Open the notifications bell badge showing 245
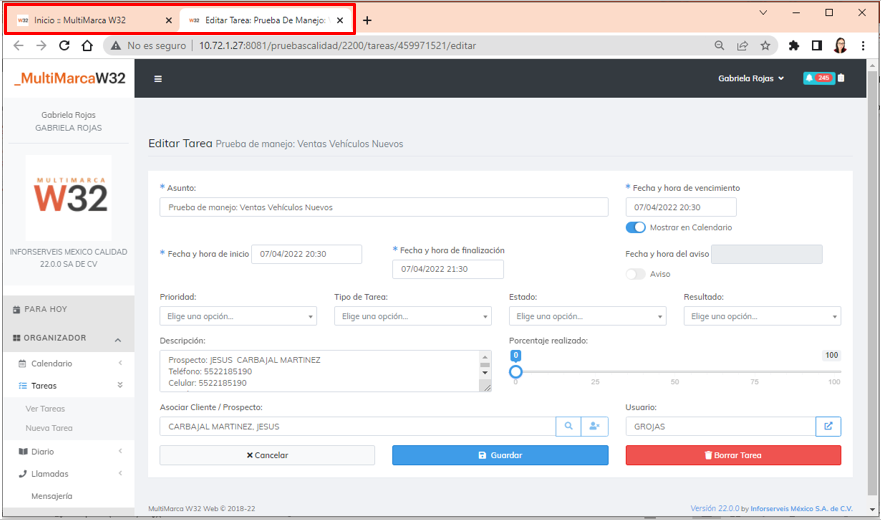The image size is (881, 520). tap(819, 78)
